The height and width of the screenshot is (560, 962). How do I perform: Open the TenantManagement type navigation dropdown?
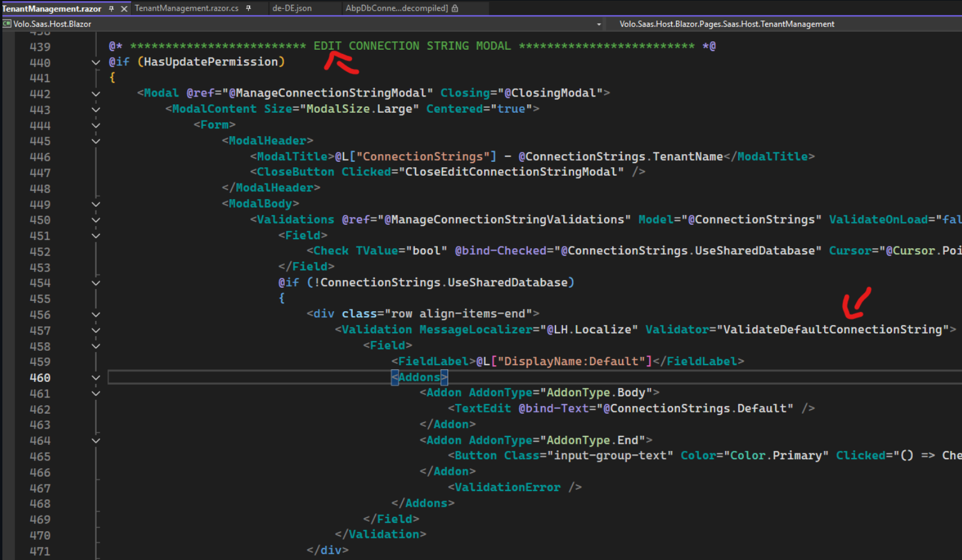coord(726,24)
